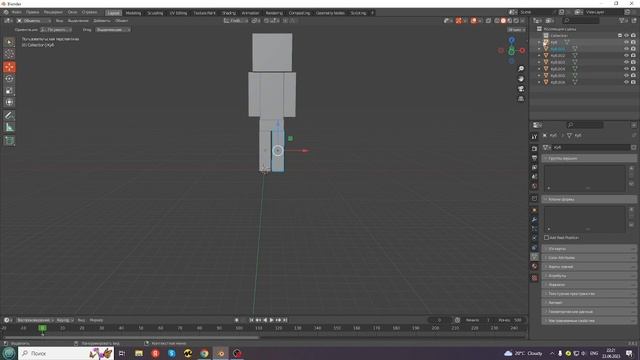Switch perspective/orthographic view icon
640x360 pixels.
pos(521,99)
